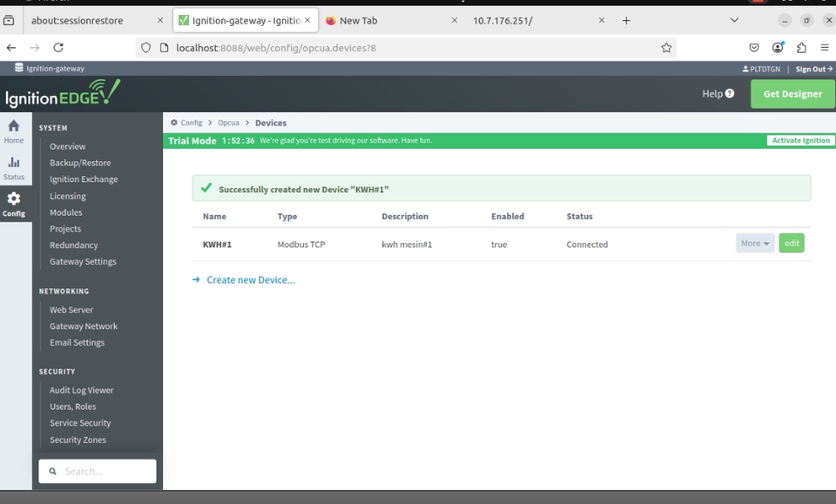This screenshot has width=836, height=504.
Task: Open Service Security in sidebar
Action: click(x=80, y=423)
